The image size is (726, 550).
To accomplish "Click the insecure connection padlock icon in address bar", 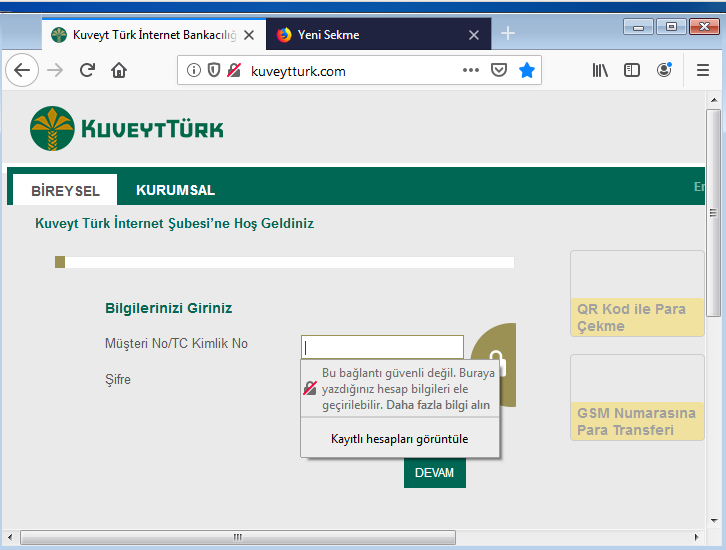I will [234, 70].
